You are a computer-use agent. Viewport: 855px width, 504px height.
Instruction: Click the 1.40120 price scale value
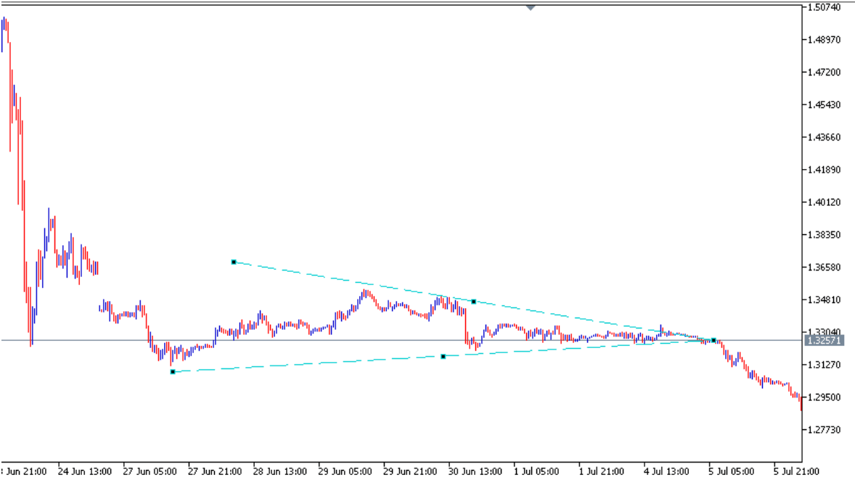[x=824, y=202]
